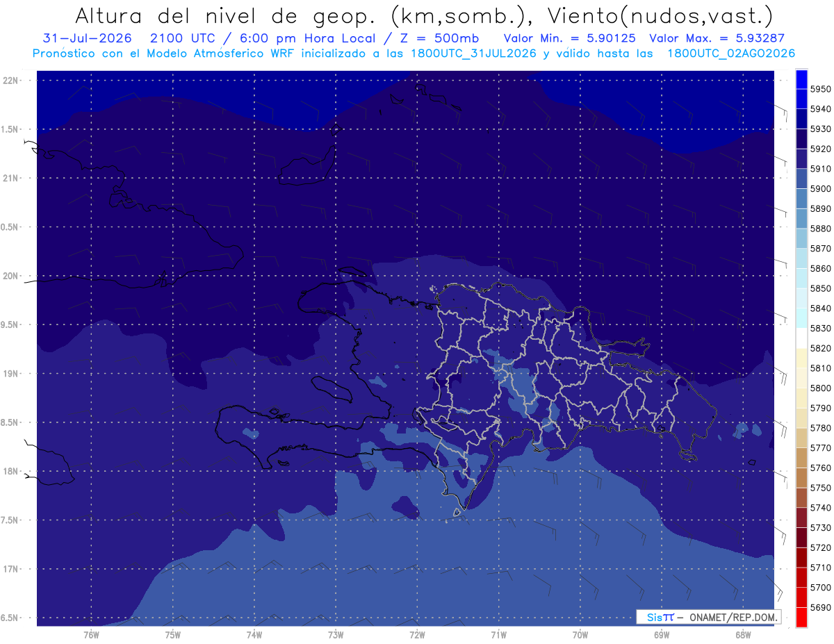Image resolution: width=834 pixels, height=644 pixels.
Task: Click the '74W' longitude label
Action: coord(254,635)
